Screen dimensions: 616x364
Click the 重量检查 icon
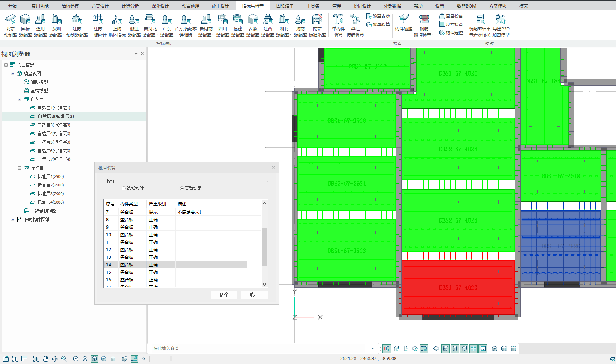tap(451, 16)
